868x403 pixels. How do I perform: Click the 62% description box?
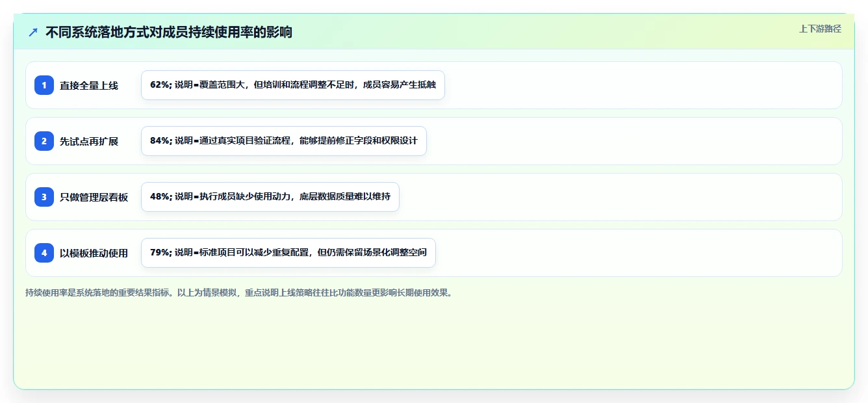coord(293,85)
